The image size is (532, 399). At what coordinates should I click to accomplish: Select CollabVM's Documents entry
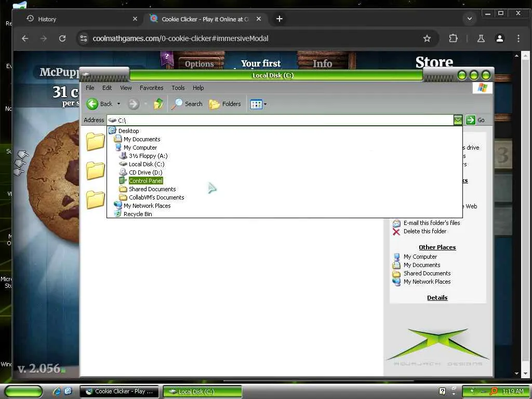[156, 197]
